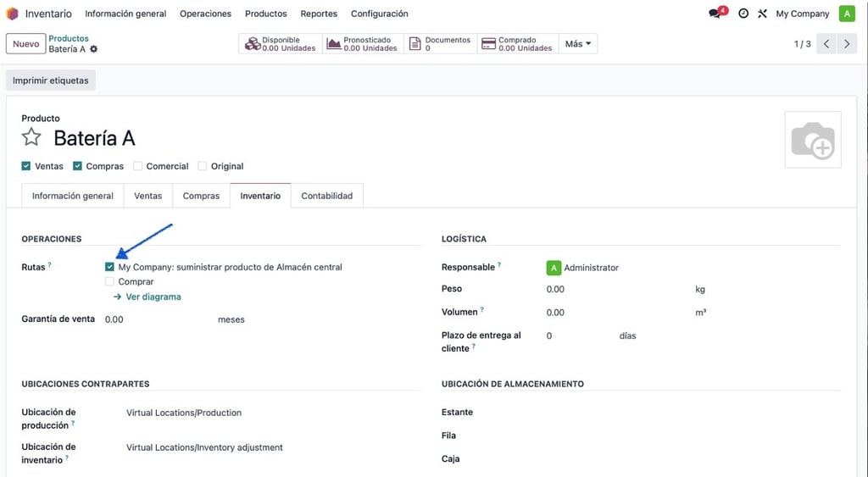
Task: Expand the Más dropdown
Action: point(578,44)
